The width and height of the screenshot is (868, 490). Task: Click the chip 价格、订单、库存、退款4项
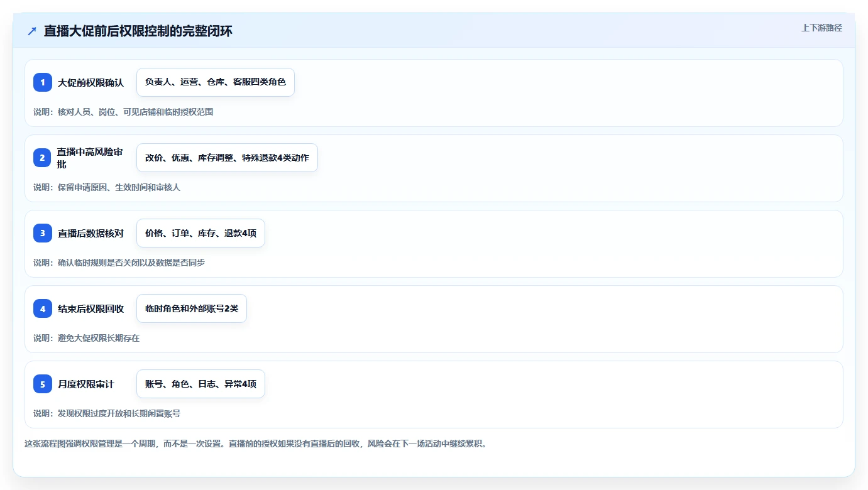pos(201,233)
